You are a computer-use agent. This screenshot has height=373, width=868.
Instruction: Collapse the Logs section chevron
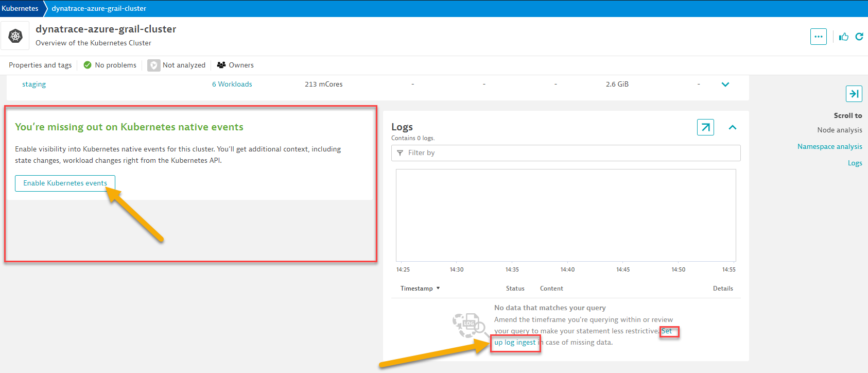[x=732, y=127]
